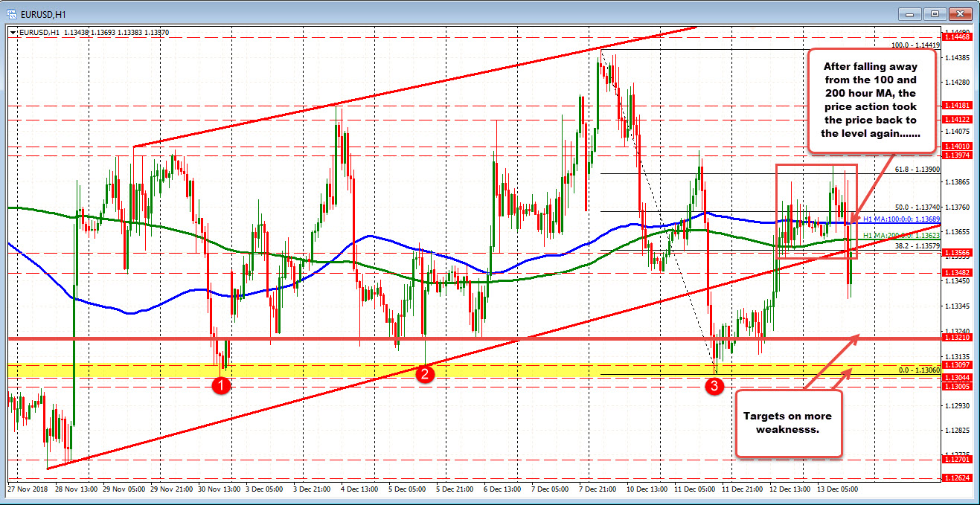Select the '38.2 - 1.13579' Fibonacci label
The image size is (980, 505).
(917, 245)
